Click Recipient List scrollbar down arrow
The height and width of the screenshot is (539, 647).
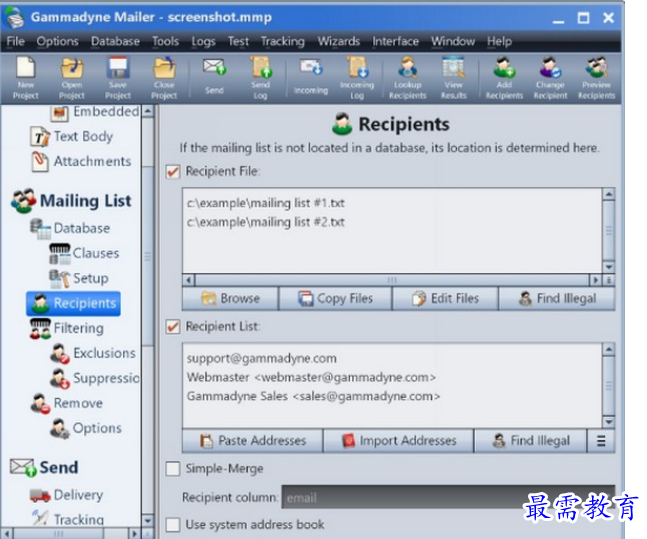609,422
